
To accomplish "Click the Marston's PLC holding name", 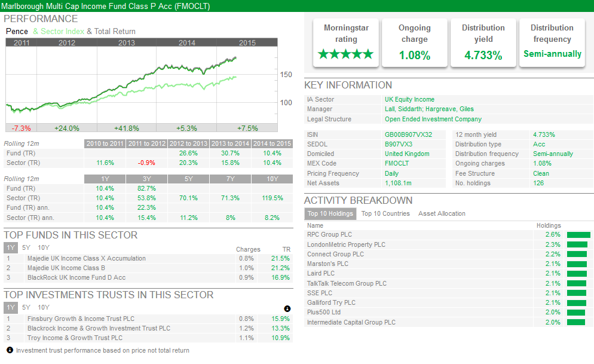I will pyautogui.click(x=327, y=264).
